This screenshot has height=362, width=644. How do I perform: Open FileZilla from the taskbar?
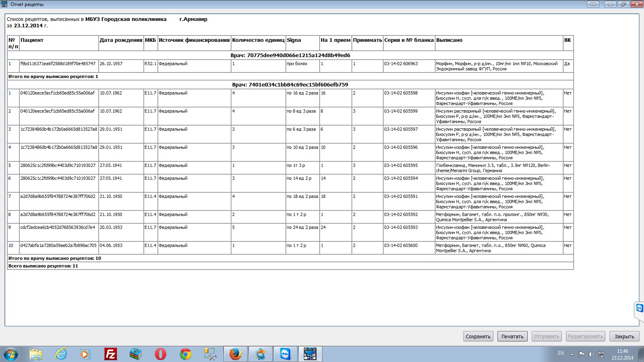110,354
